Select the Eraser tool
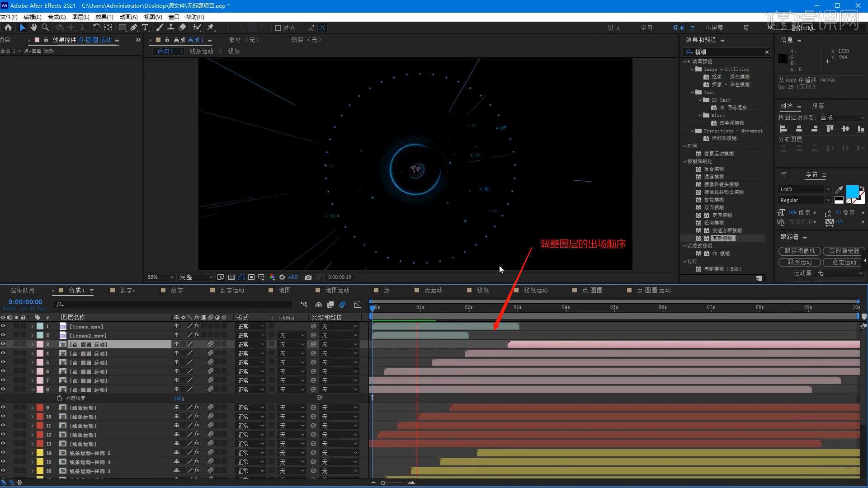This screenshot has height=488, width=868. click(182, 28)
